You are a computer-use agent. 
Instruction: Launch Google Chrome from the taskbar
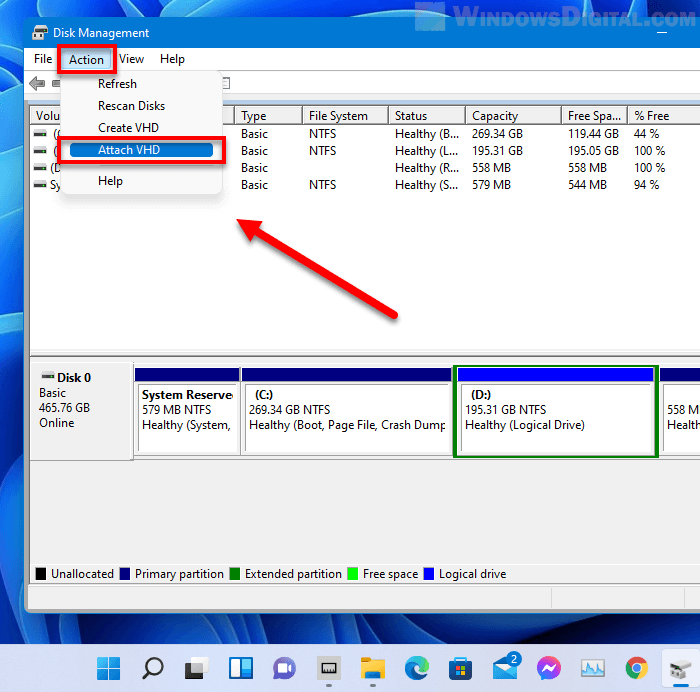[637, 668]
